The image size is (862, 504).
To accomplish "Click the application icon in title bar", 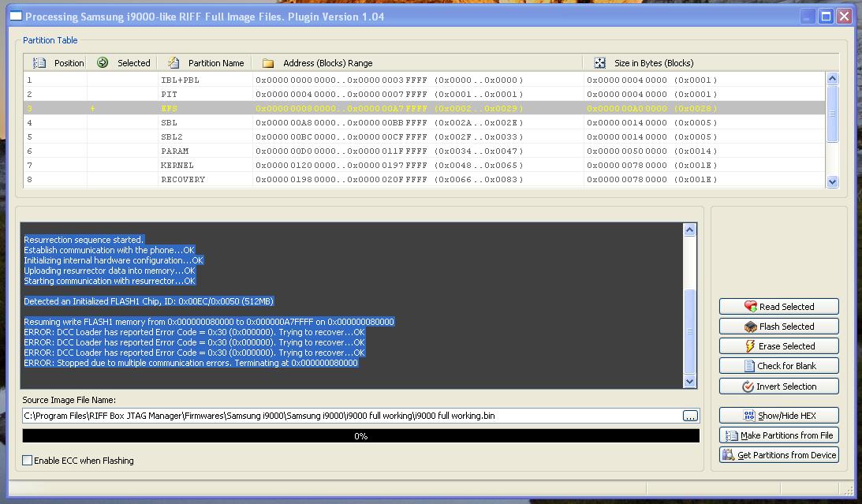I will (16, 16).
